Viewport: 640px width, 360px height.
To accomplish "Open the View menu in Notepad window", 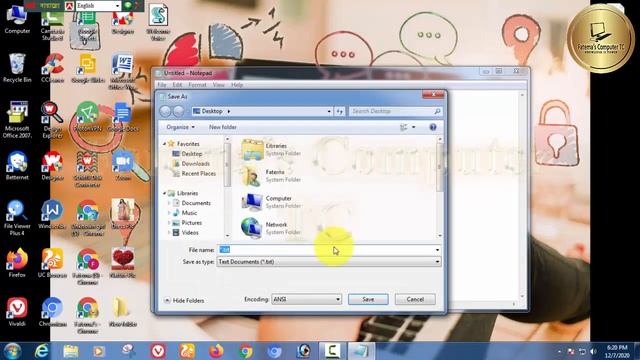I will (218, 85).
